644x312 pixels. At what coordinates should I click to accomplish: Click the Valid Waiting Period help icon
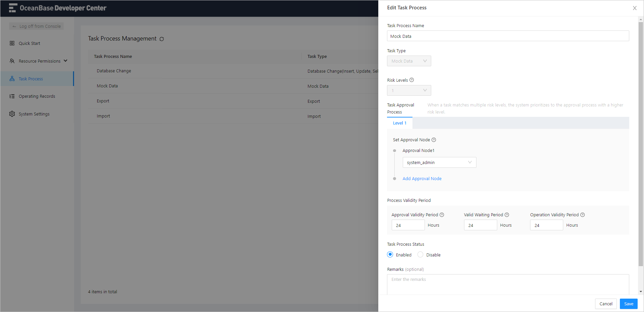[507, 215]
